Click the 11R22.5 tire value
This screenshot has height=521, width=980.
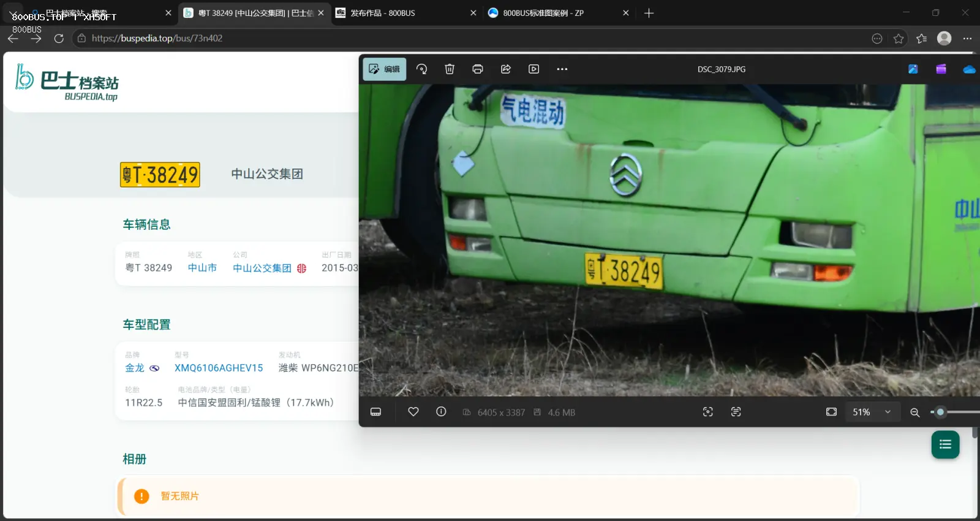pyautogui.click(x=144, y=403)
